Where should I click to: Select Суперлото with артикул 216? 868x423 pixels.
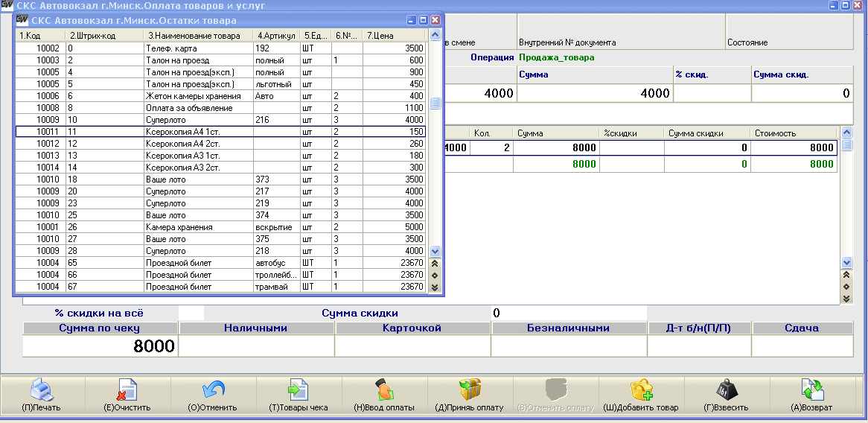tap(220, 120)
